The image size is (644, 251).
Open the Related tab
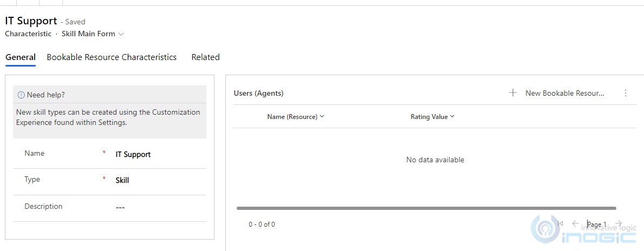click(x=205, y=57)
